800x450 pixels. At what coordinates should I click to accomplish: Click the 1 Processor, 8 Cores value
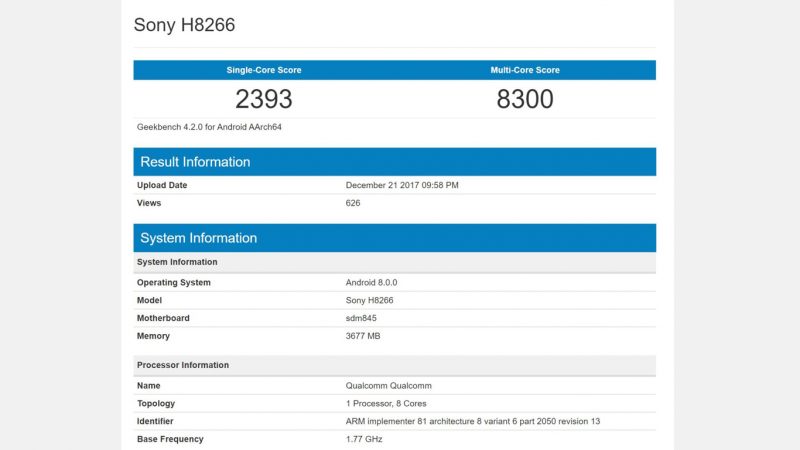point(386,404)
